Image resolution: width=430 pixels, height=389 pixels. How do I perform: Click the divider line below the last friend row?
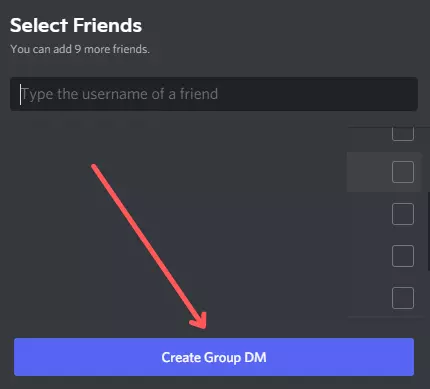tap(385, 317)
